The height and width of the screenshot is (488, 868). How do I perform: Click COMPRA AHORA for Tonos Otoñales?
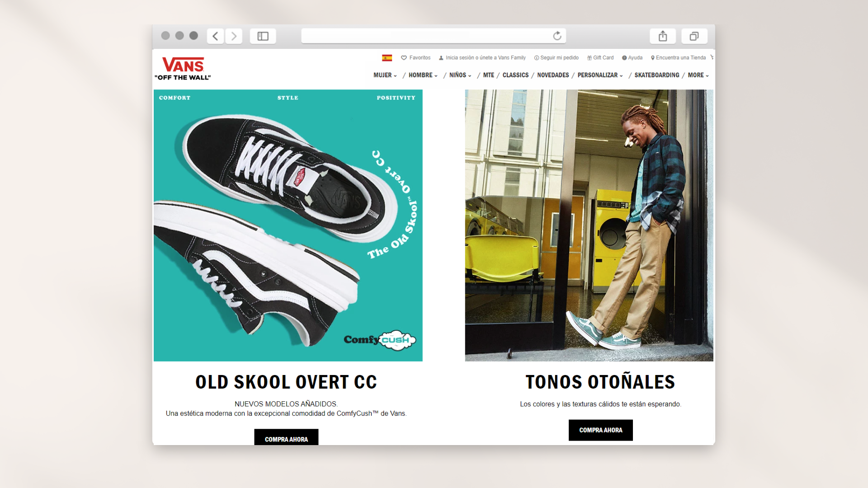[600, 430]
